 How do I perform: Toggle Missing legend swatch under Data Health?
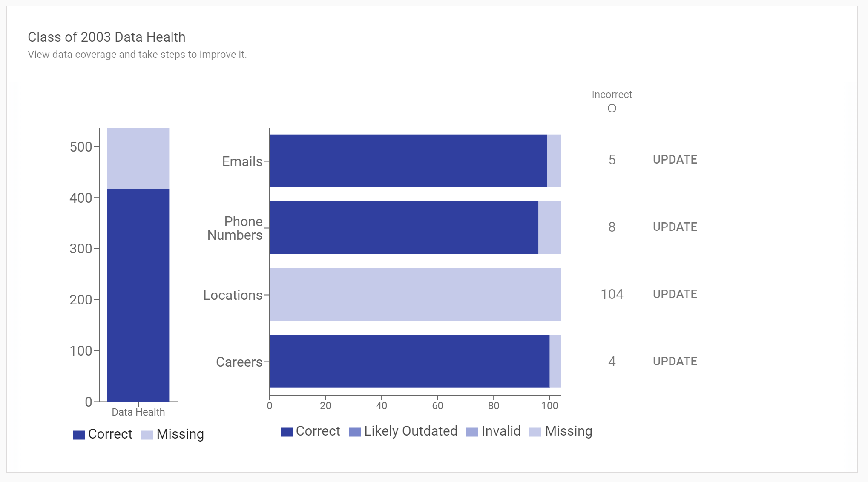tap(147, 435)
